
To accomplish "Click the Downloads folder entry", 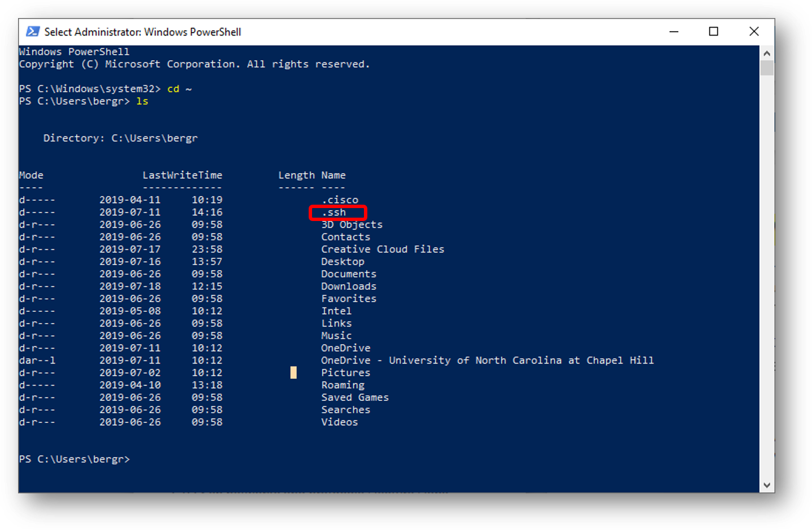I will click(348, 286).
